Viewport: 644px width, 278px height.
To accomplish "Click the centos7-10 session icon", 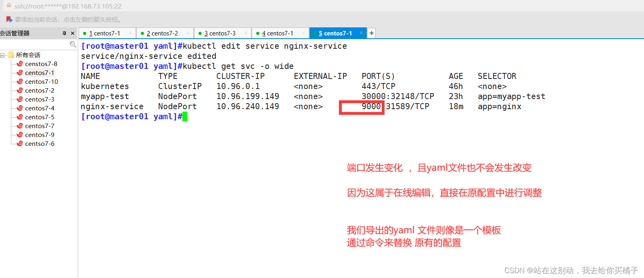I will pos(20,81).
